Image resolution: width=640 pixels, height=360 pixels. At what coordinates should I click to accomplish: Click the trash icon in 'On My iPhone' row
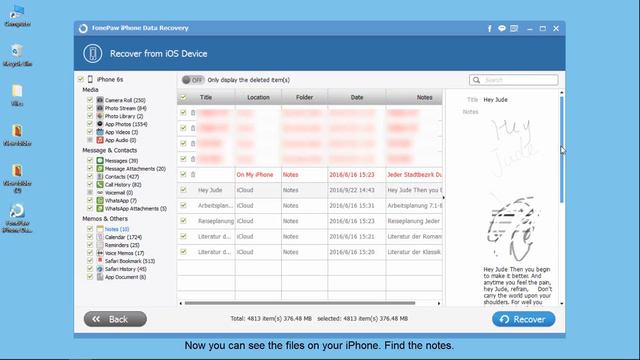pos(193,174)
